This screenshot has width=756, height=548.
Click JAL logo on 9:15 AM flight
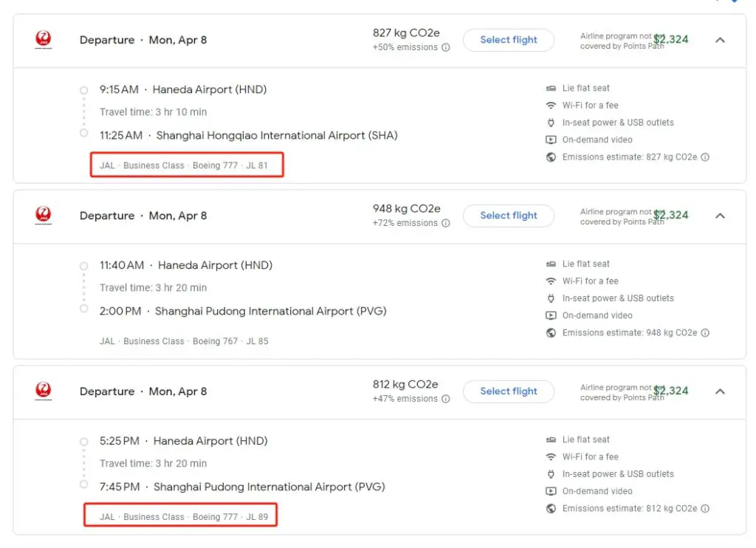point(44,40)
